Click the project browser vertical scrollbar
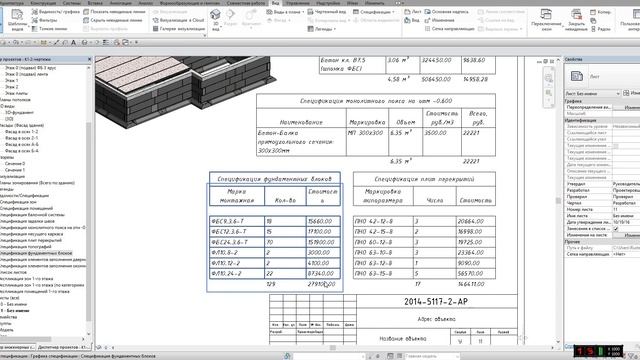Screen dimensions: 640x360 click(x=88, y=200)
